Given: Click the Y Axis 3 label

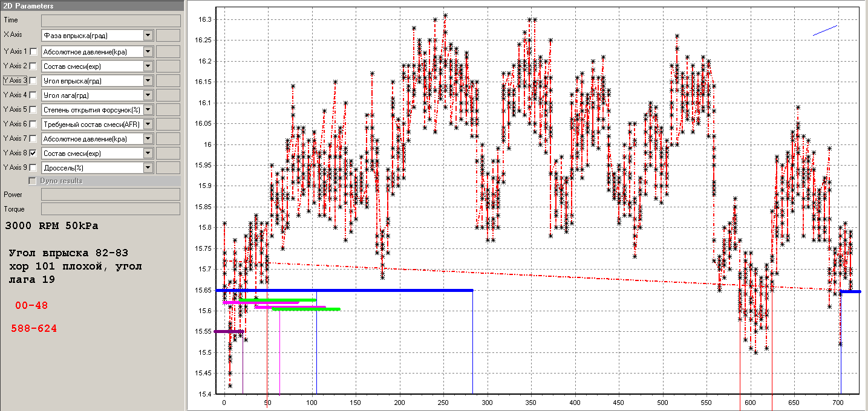Looking at the screenshot, I should click(x=15, y=80).
